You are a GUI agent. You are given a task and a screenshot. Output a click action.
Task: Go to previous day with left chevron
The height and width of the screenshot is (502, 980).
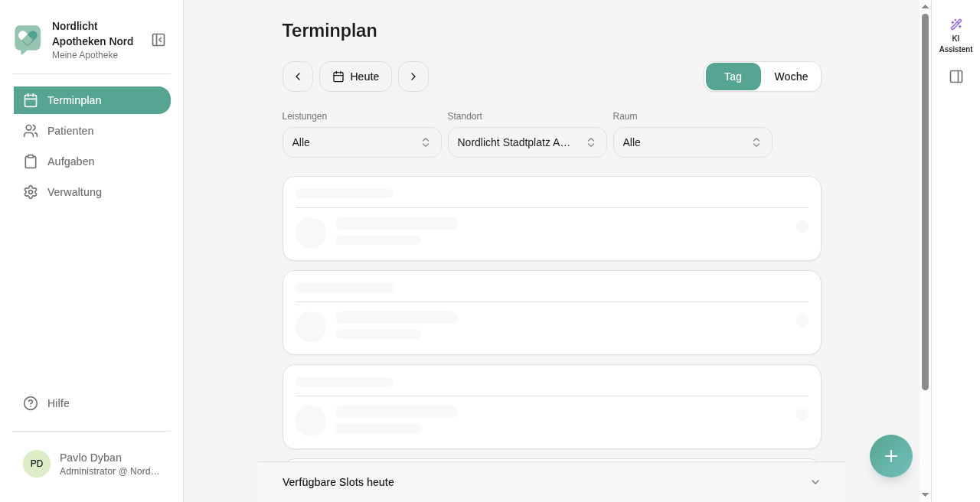click(x=298, y=77)
